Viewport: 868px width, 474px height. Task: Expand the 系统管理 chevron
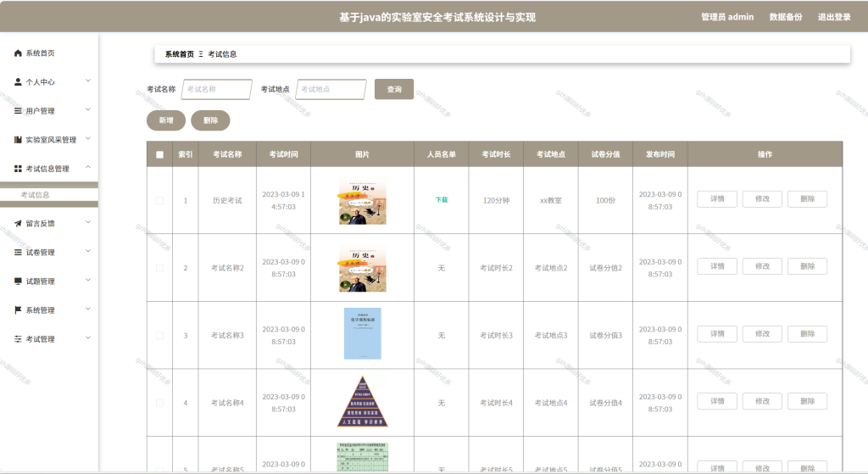click(88, 309)
